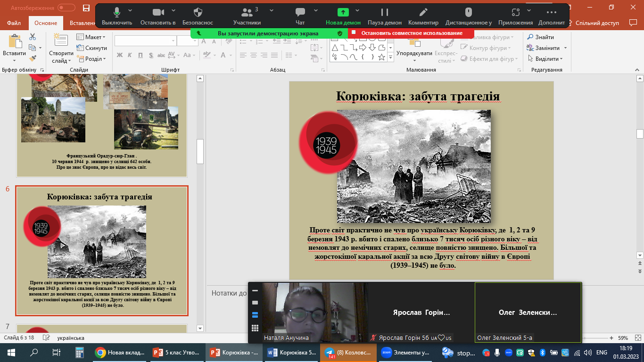Open Telegram from the Windows taskbar
Image resolution: width=644 pixels, height=362 pixels.
pos(349,352)
